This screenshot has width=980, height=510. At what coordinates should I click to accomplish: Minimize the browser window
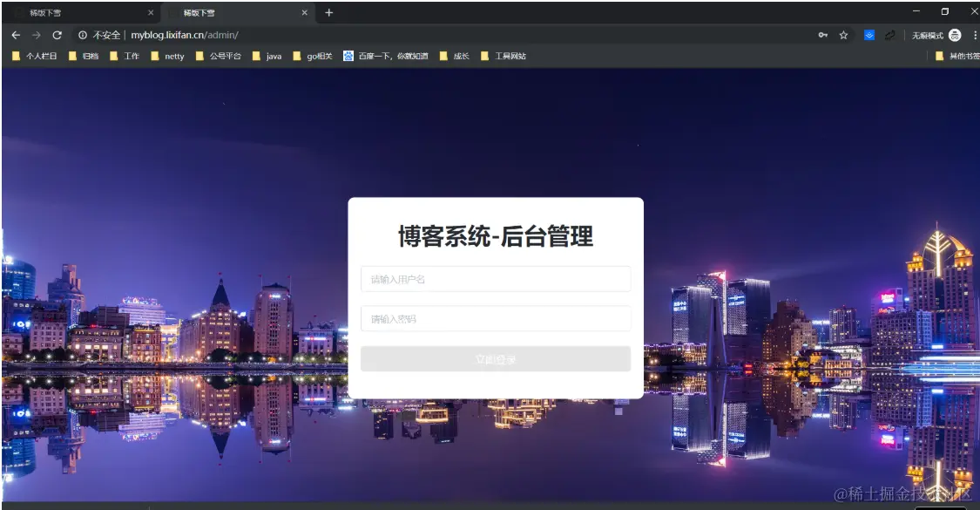click(916, 11)
